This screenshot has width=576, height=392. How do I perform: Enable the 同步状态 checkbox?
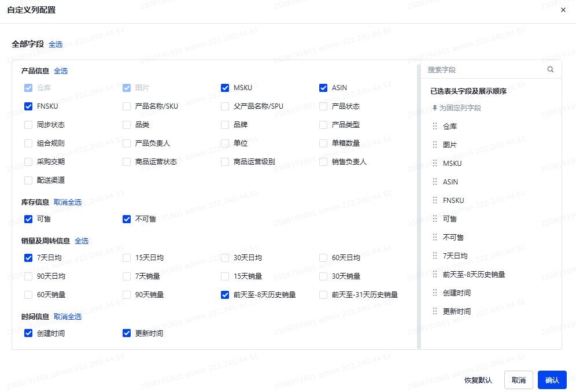coord(28,124)
